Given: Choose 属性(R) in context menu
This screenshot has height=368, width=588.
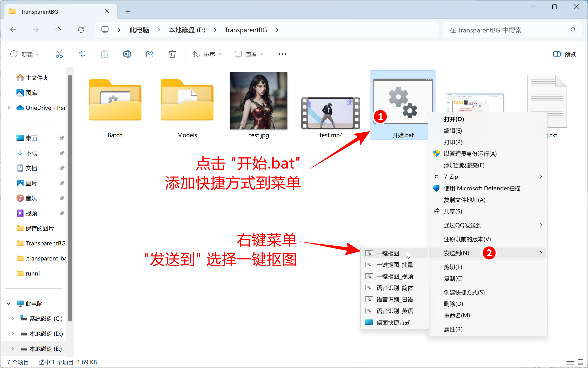Looking at the screenshot, I should 488,329.
